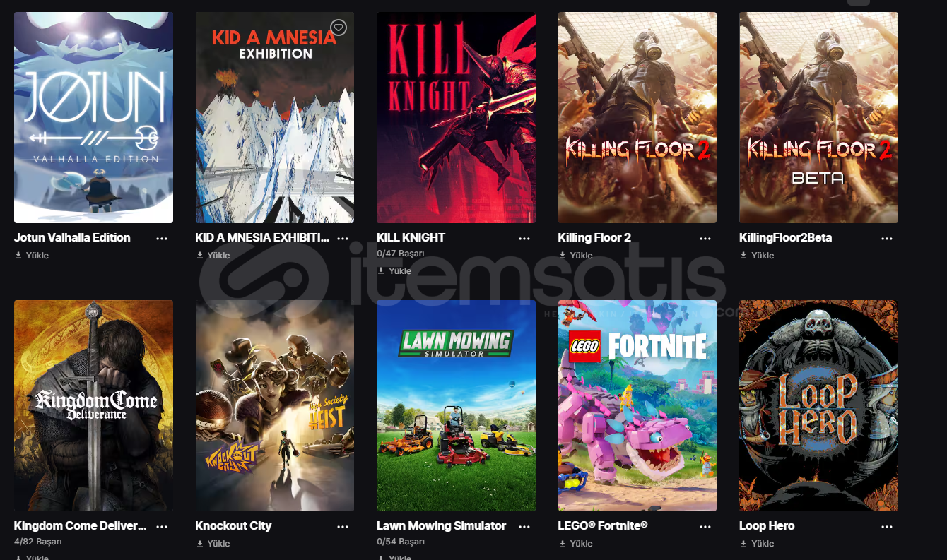The image size is (947, 560).
Task: Select the Lawn Mowing Simulator cover art
Action: [456, 405]
